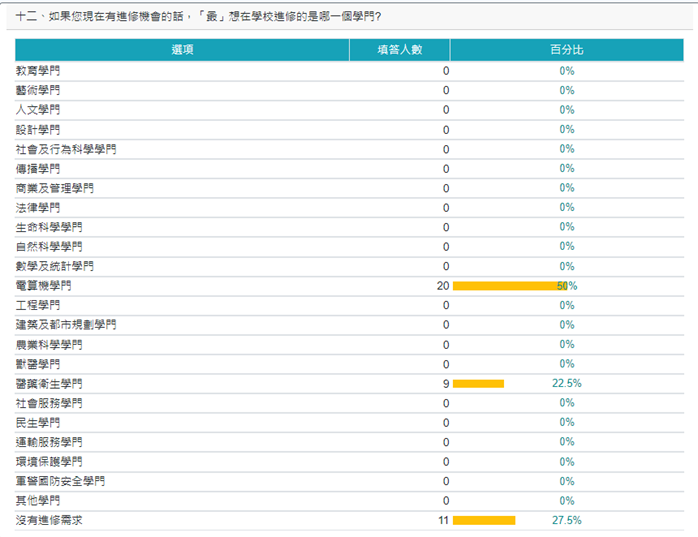Click the 沒有進修需求 option text
This screenshot has height=537, width=698.
(x=49, y=520)
